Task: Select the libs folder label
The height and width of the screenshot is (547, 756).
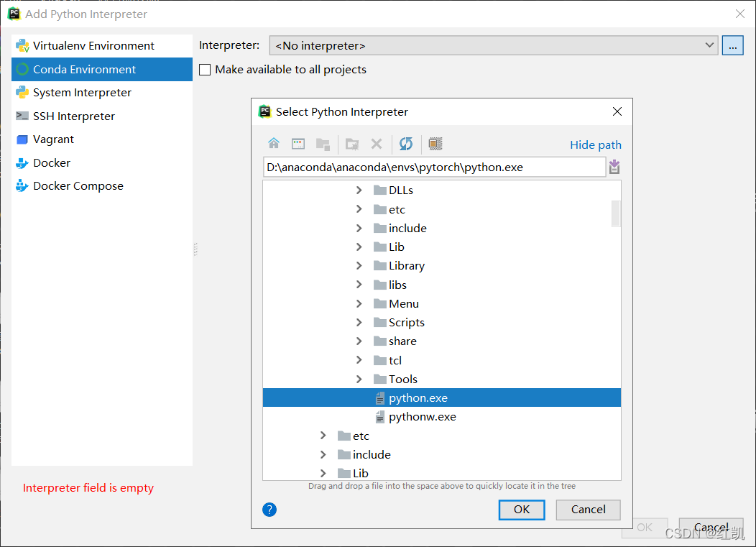Action: click(x=397, y=285)
